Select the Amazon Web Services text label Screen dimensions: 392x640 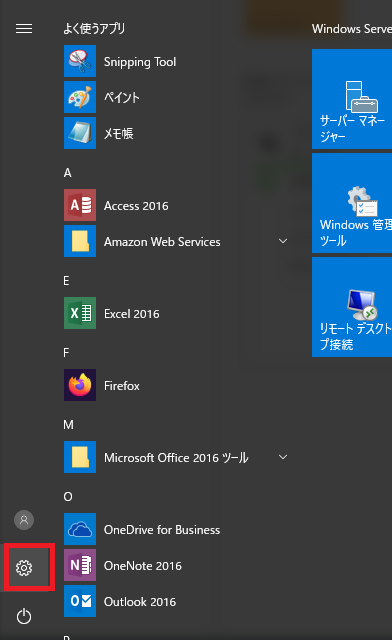[162, 242]
